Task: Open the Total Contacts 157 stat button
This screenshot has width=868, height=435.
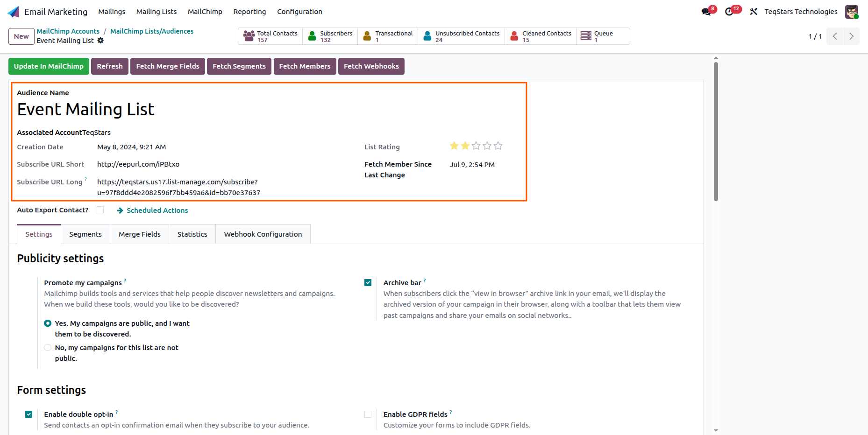Action: (x=270, y=36)
